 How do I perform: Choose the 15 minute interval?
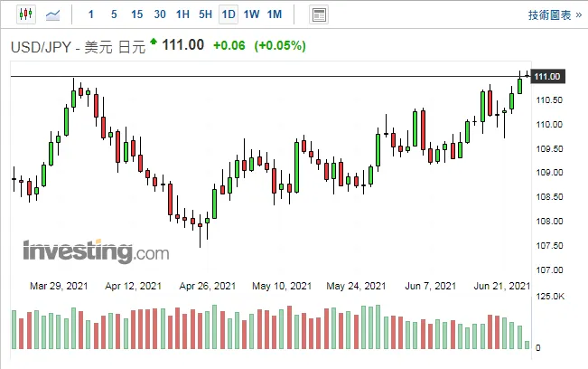click(x=137, y=14)
